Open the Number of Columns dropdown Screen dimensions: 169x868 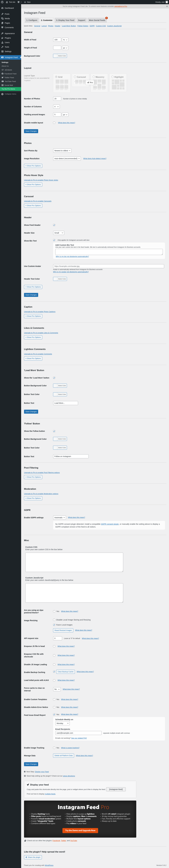(x=57, y=106)
